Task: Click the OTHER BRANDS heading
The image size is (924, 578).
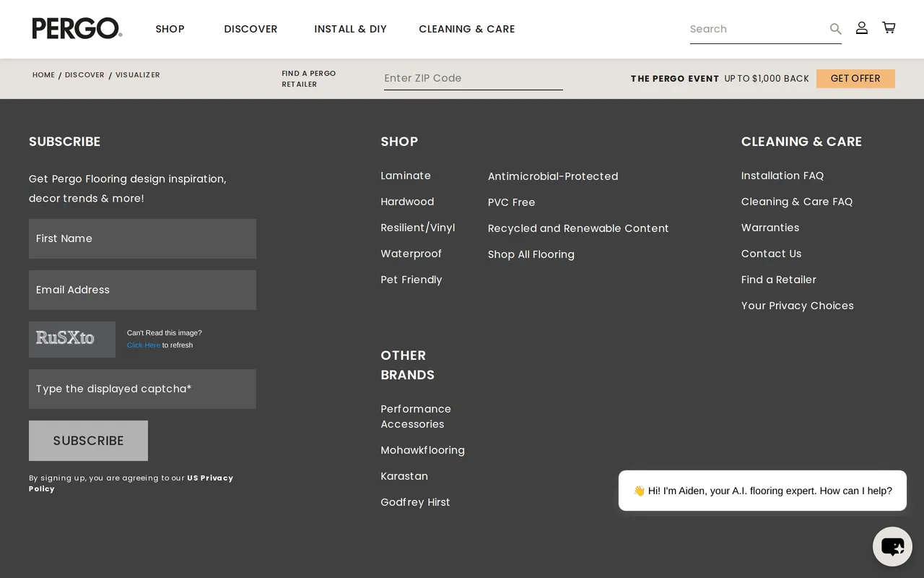Action: click(x=408, y=365)
